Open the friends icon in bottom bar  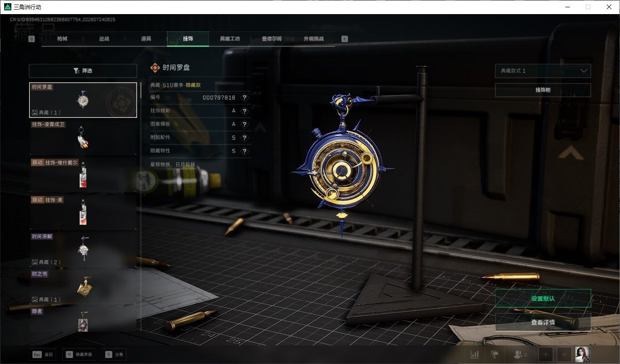[x=520, y=354]
